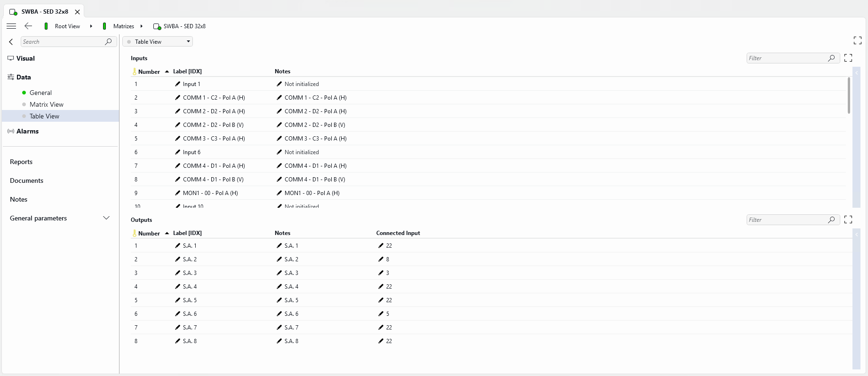Open dropdown arrow after Matrizes breadcrumb
868x376 pixels.
click(x=141, y=26)
